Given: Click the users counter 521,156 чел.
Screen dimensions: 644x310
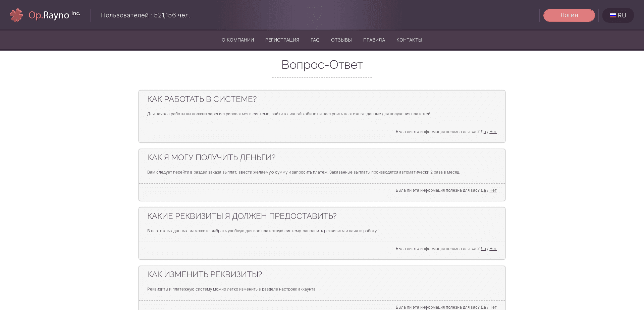Looking at the screenshot, I should tap(146, 15).
